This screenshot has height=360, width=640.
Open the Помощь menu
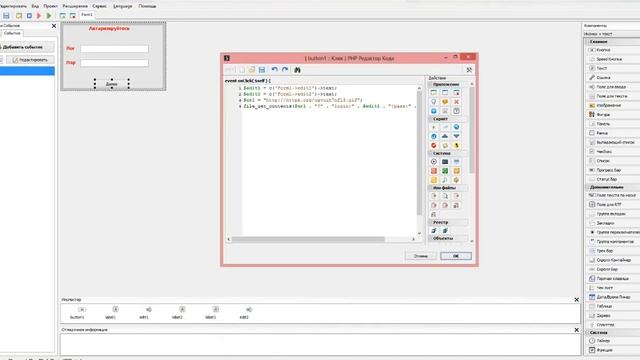pos(147,6)
